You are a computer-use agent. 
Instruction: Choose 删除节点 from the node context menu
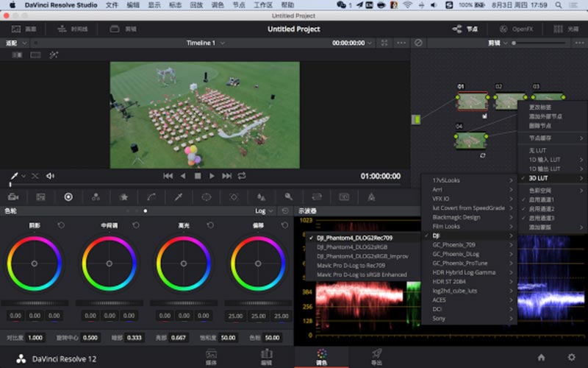540,124
